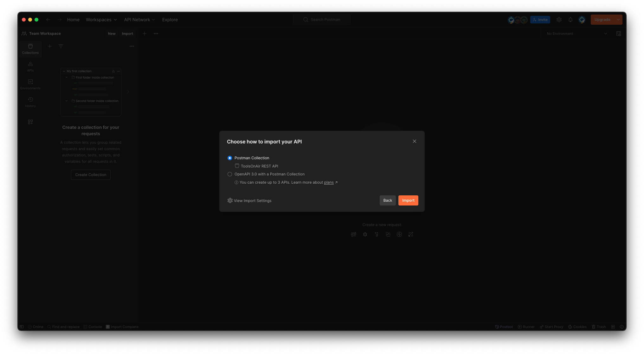644x354 pixels.
Task: Open Explore in top navigation
Action: (x=170, y=20)
